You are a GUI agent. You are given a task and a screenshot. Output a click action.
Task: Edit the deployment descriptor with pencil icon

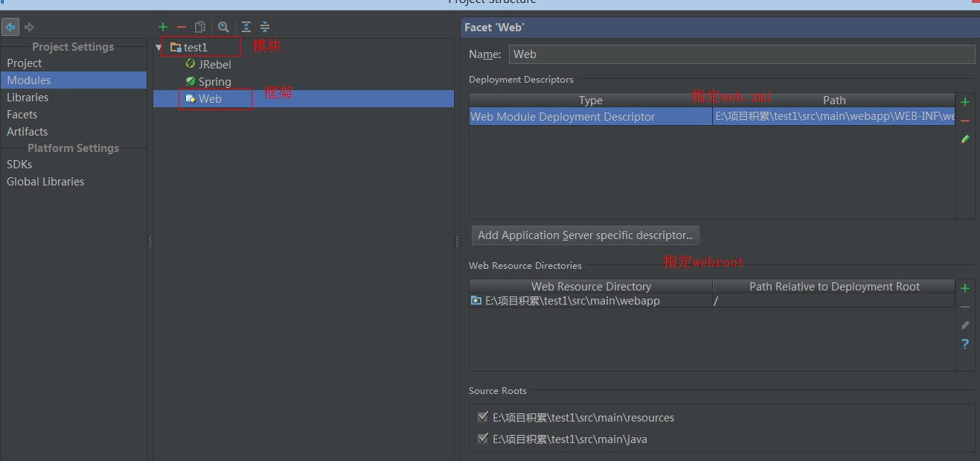(965, 139)
